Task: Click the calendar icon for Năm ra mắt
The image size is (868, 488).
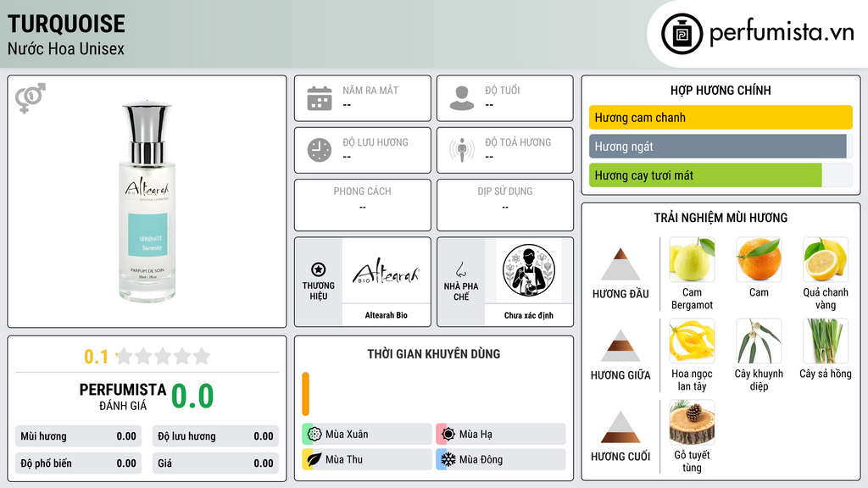Action: click(x=320, y=98)
